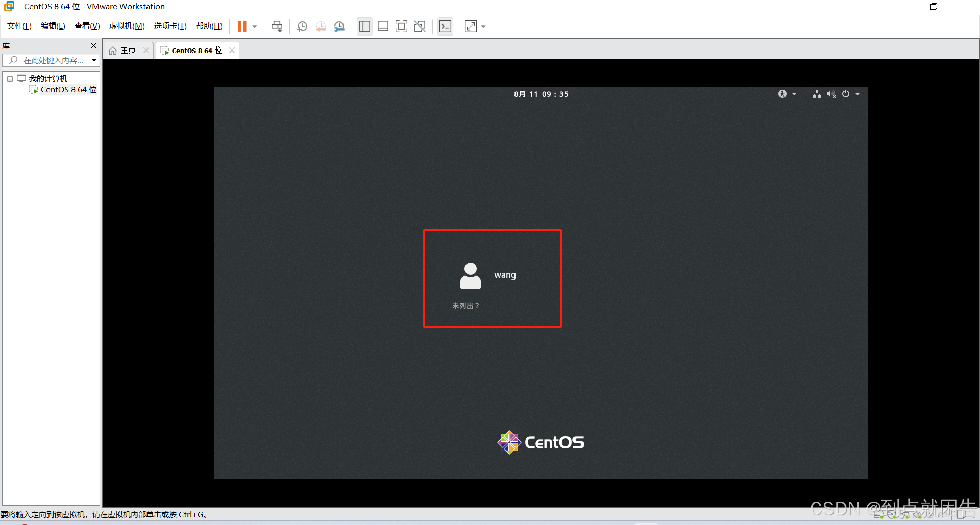The image size is (980, 525).
Task: Click the 未列出？ link
Action: (466, 306)
